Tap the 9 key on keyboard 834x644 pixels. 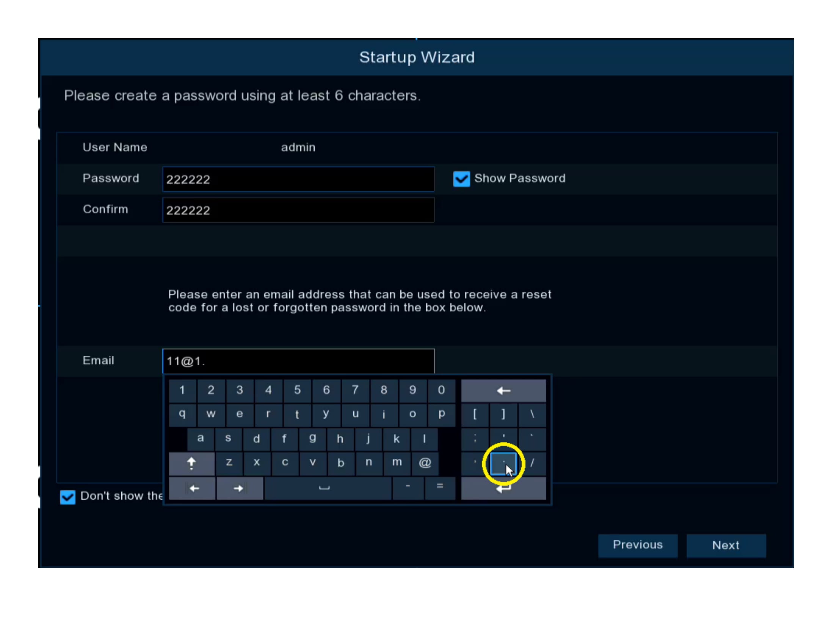point(412,390)
